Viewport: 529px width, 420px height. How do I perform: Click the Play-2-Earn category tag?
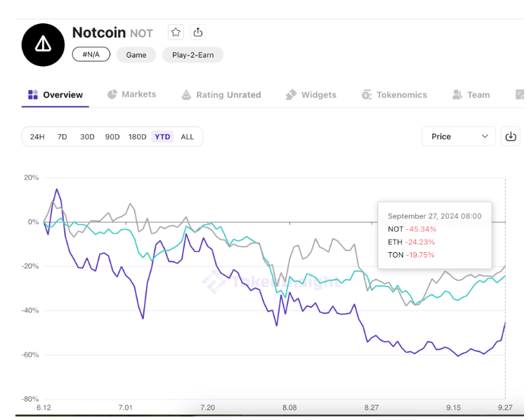coord(193,55)
